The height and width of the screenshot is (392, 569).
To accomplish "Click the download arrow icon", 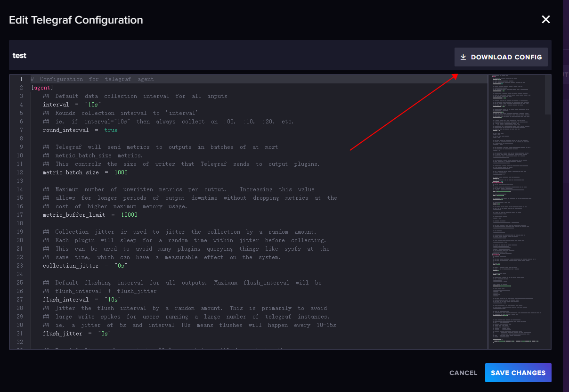I will tap(463, 57).
